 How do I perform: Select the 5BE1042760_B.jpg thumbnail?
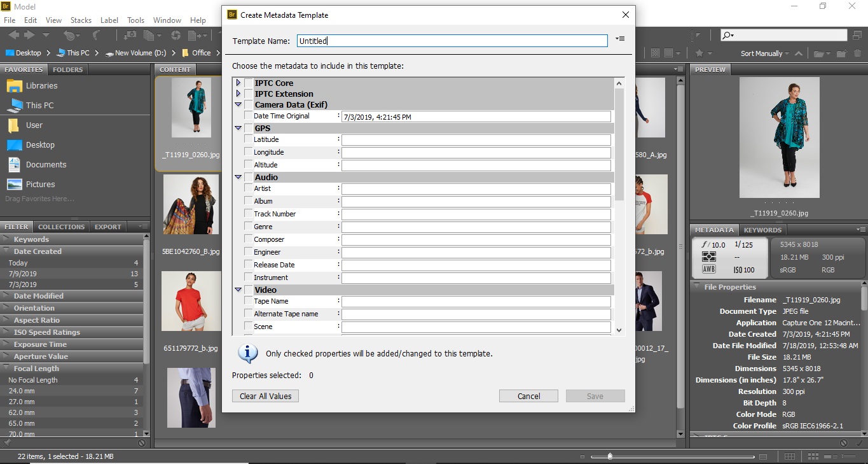click(191, 205)
